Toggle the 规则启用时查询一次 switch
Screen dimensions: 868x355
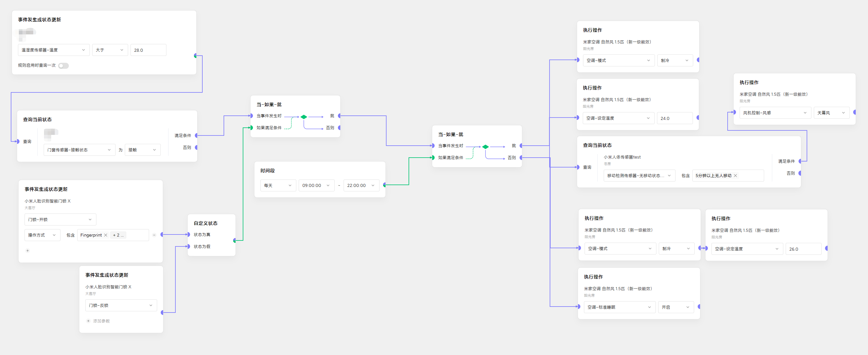pyautogui.click(x=63, y=66)
